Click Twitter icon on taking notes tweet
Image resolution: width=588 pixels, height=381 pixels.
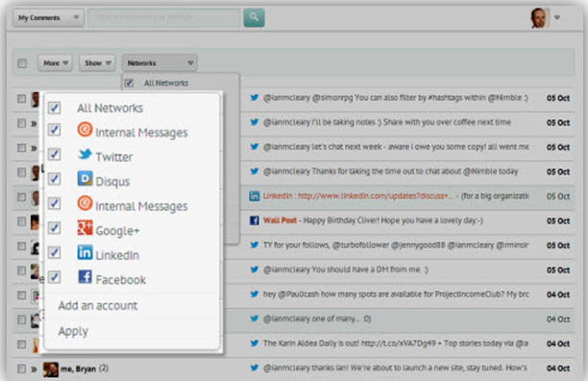tap(255, 122)
